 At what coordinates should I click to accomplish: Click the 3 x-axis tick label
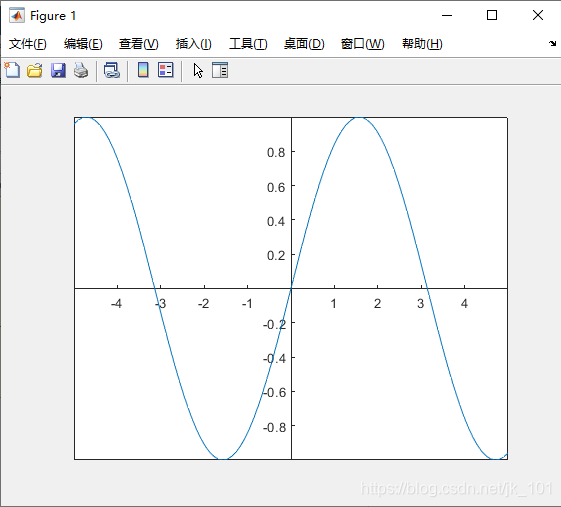tap(420, 304)
